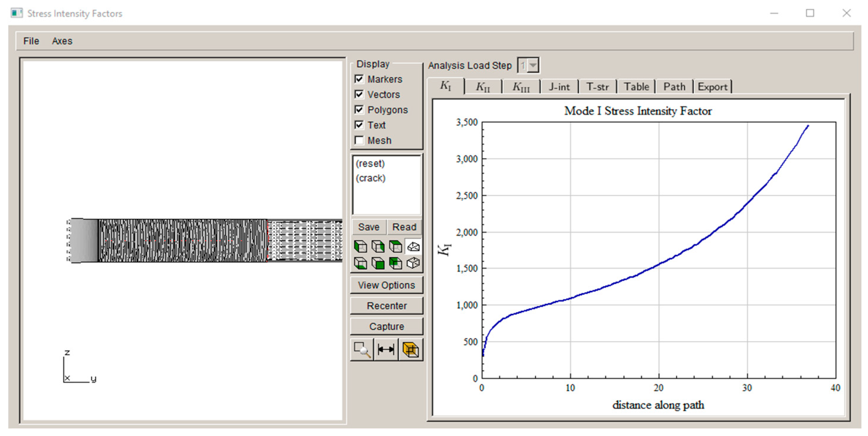
Task: Select the bottom-face green cube view
Action: pos(361,263)
